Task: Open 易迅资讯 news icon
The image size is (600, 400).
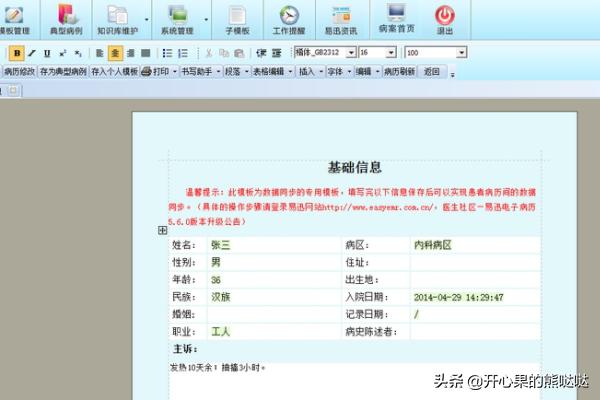Action: point(342,19)
